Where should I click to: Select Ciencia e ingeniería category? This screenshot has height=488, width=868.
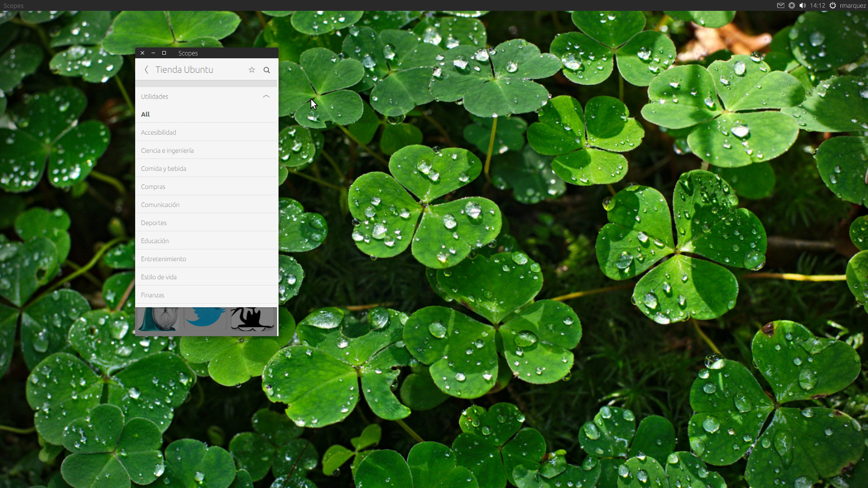(x=167, y=150)
